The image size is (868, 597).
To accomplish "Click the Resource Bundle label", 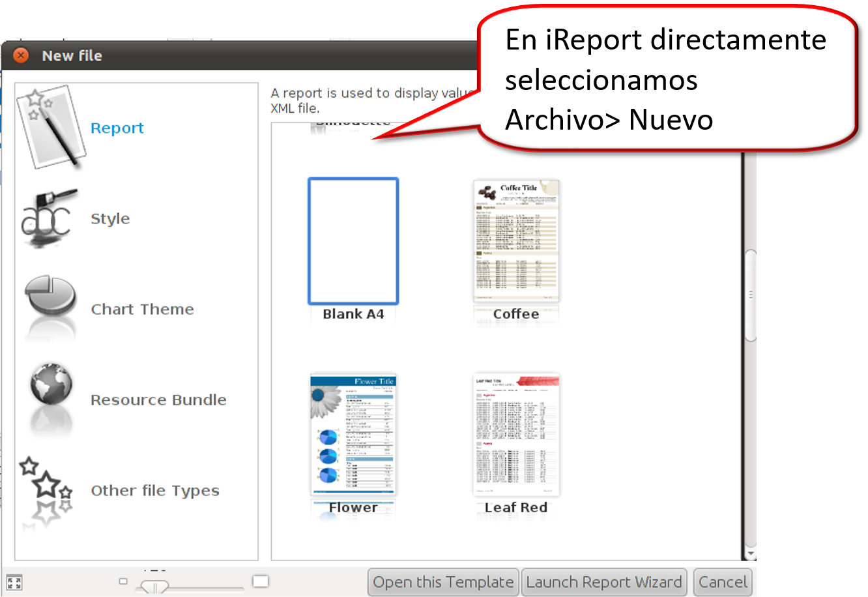I will click(159, 400).
